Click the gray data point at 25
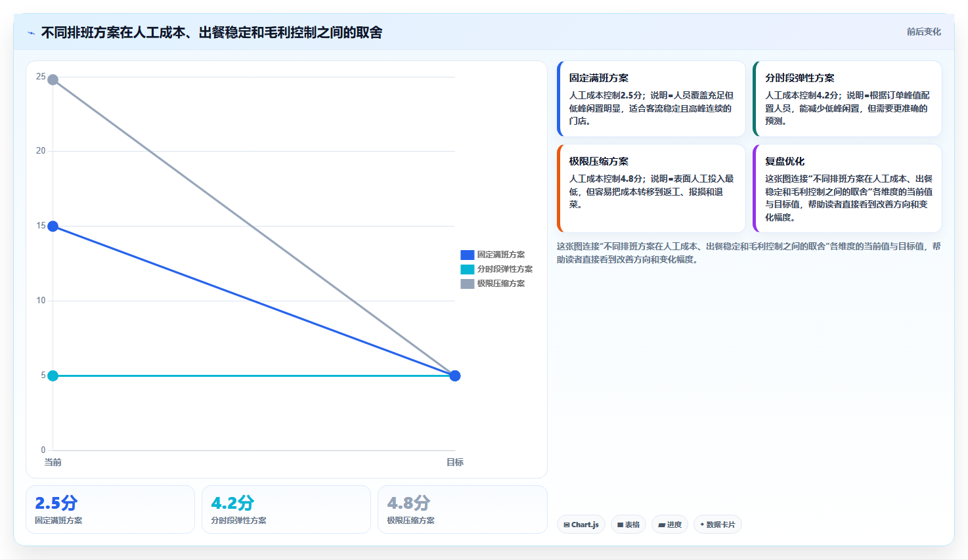This screenshot has width=968, height=560. 53,79
